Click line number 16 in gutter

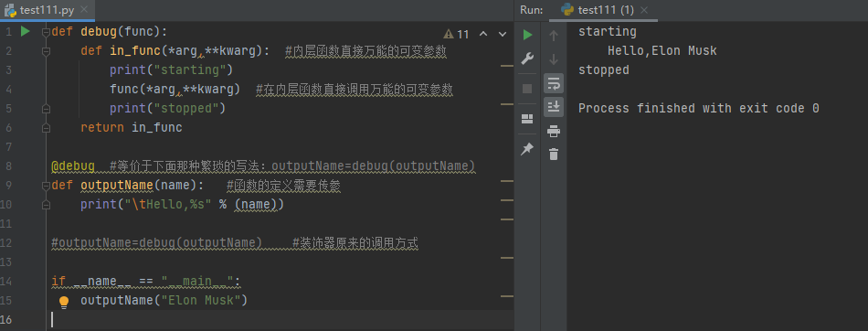click(x=6, y=320)
